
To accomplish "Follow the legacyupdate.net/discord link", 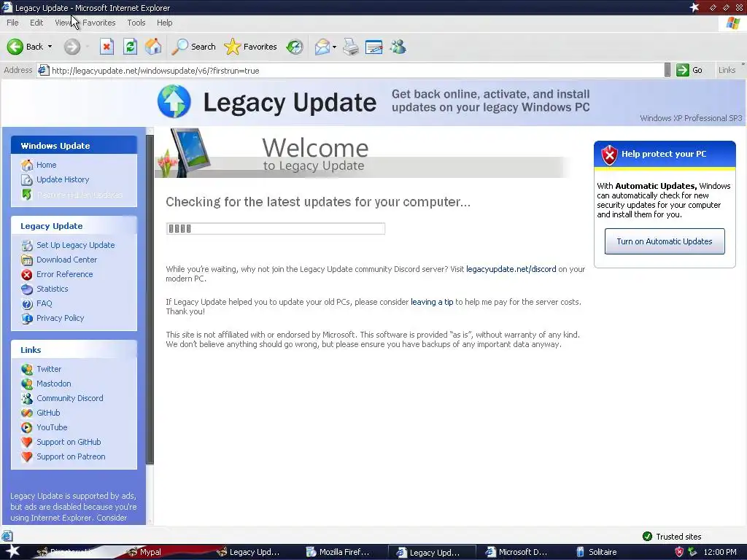I will click(x=511, y=269).
